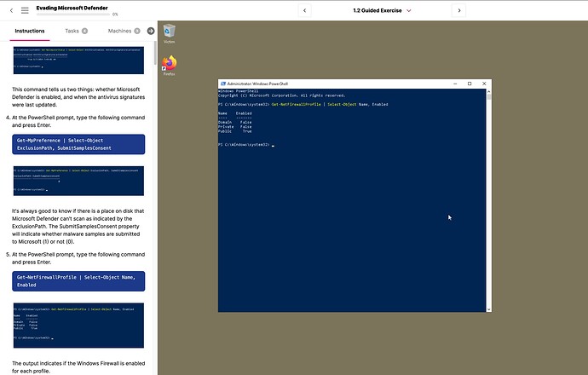Click the instructions panel scrollbar thumb

(x=155, y=53)
